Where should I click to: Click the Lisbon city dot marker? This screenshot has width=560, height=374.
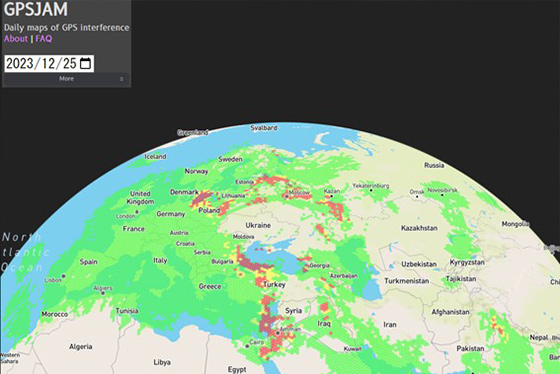(64, 276)
